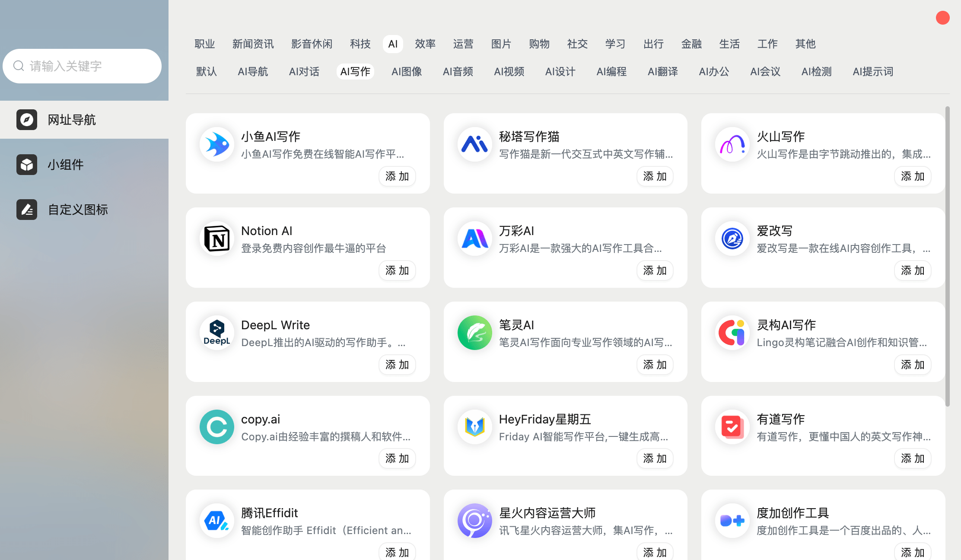This screenshot has height=560, width=961.
Task: Click the 小鱼AI写作 fish icon
Action: click(217, 144)
